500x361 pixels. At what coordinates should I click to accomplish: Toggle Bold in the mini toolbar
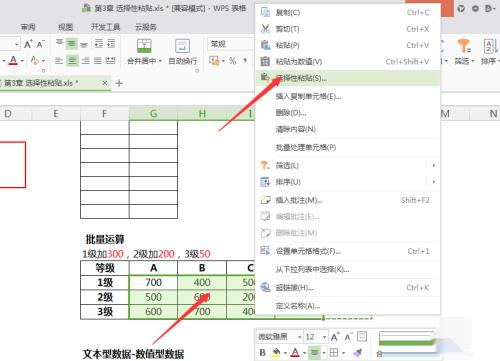point(262,352)
